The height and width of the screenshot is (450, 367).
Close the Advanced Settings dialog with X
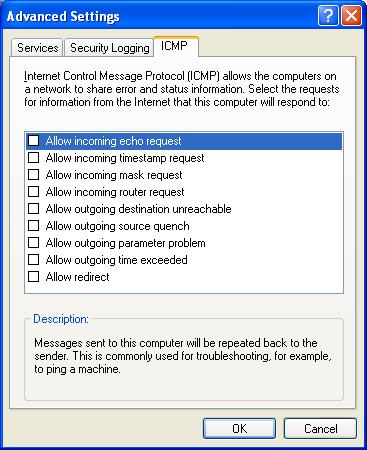351,15
